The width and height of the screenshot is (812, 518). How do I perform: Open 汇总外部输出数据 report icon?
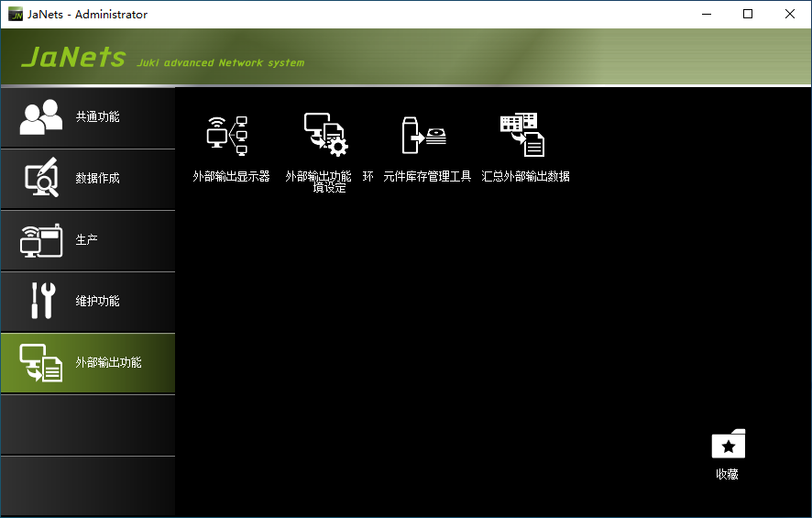coord(523,135)
